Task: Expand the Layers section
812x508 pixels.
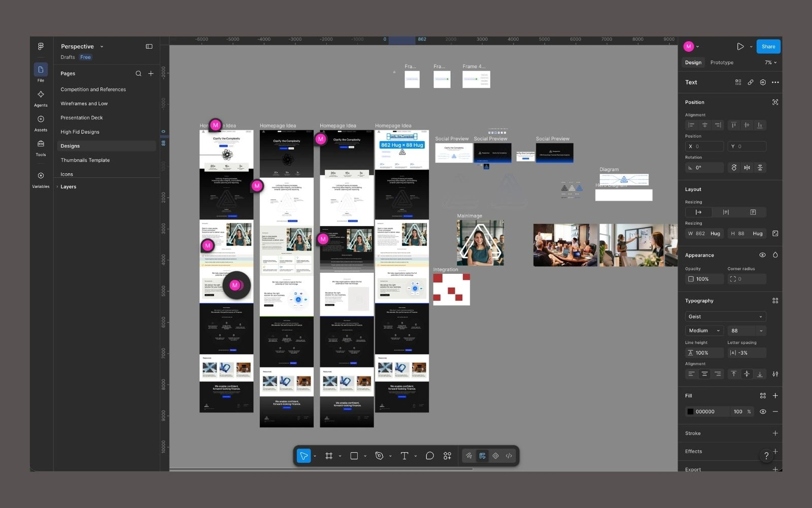Action: click(68, 186)
